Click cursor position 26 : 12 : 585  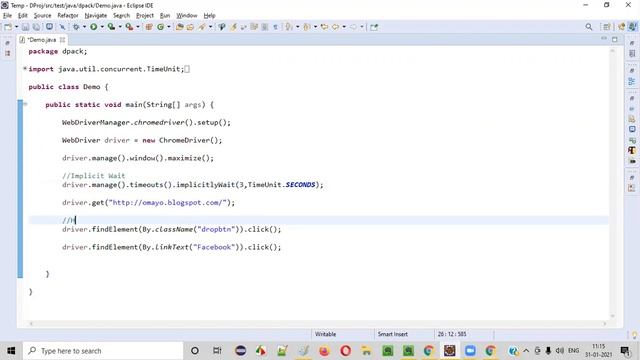[452, 334]
